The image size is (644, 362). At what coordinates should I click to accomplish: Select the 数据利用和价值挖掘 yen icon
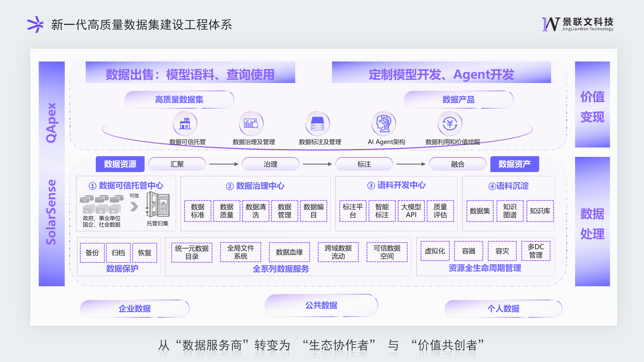pos(450,123)
